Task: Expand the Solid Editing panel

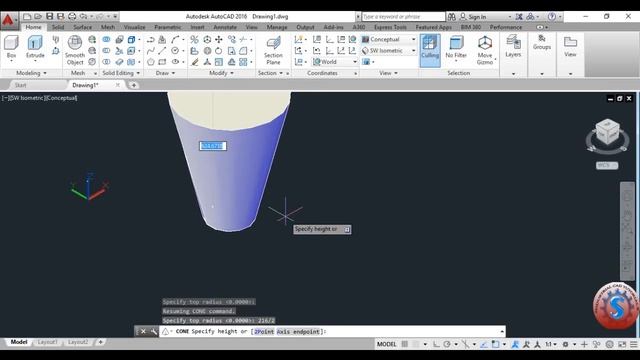Action: coord(121,73)
